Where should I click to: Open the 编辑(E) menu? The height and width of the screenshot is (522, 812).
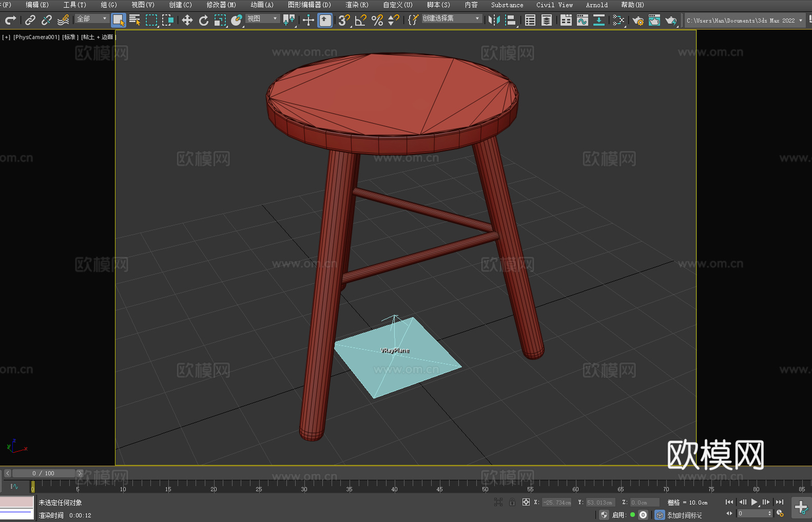tap(37, 5)
